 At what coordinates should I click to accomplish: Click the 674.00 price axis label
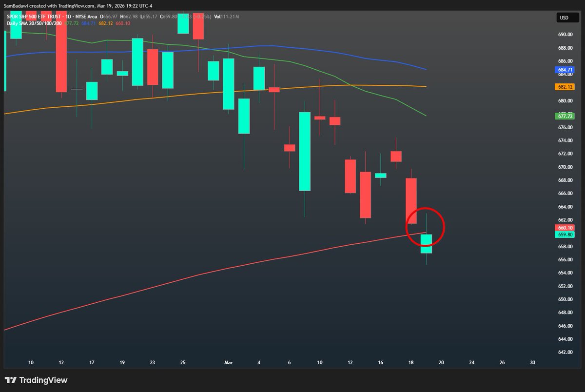click(x=565, y=140)
